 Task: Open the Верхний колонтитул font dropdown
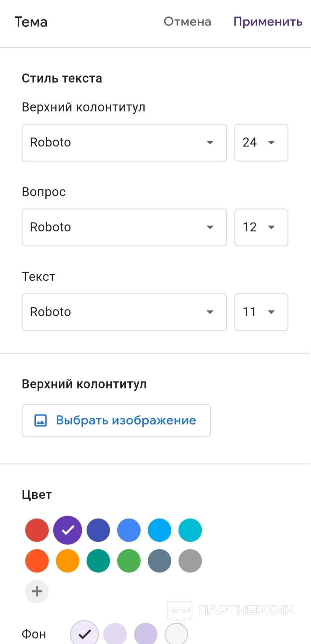[x=124, y=142]
